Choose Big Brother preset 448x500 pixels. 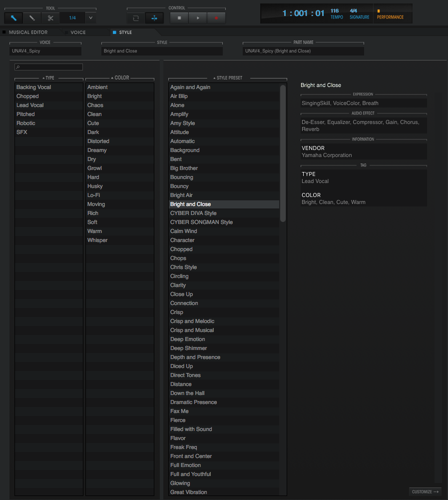[x=224, y=168]
